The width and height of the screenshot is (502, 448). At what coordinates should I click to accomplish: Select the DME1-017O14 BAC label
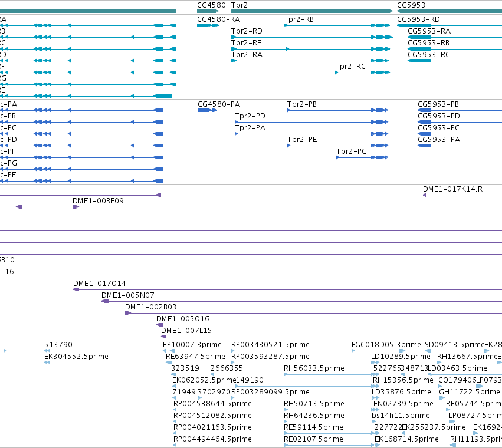(x=100, y=284)
